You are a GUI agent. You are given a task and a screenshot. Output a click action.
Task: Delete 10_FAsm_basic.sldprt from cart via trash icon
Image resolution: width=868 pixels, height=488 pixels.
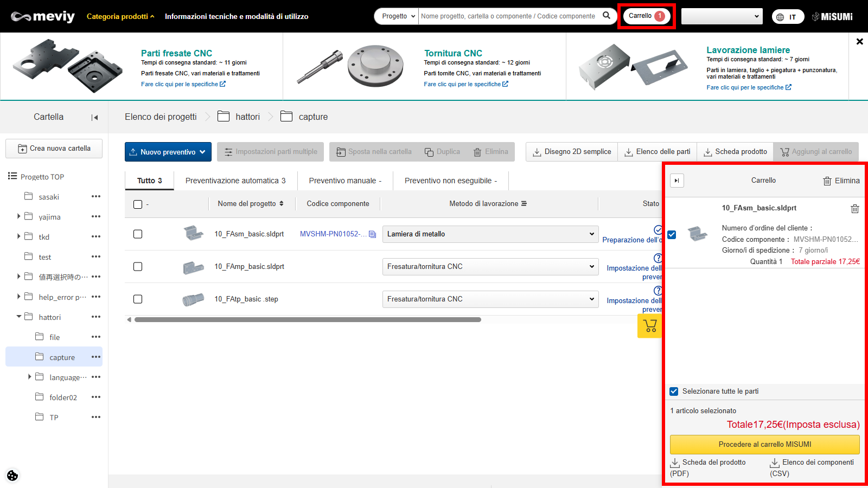coord(854,209)
